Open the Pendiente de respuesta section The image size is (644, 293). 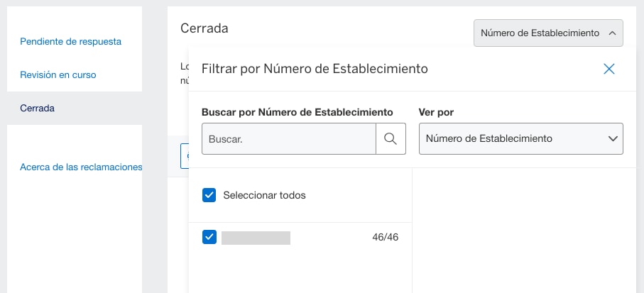[x=70, y=41]
